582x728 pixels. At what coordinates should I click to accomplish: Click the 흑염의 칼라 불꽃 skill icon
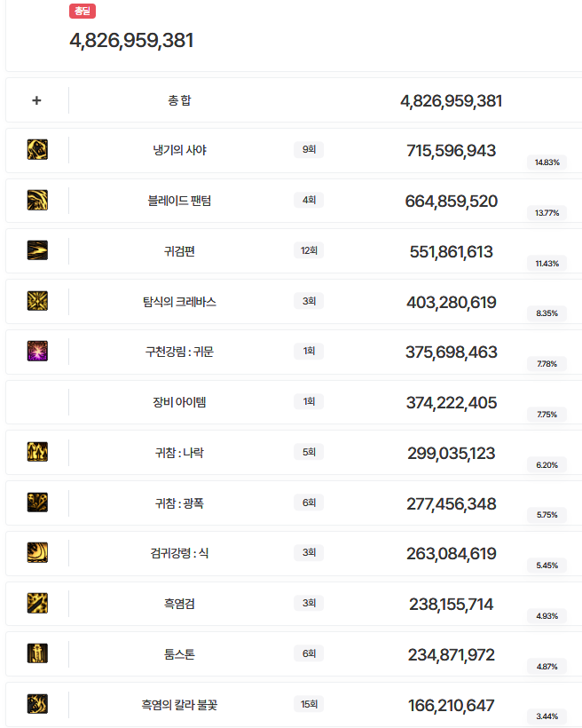[x=37, y=704]
